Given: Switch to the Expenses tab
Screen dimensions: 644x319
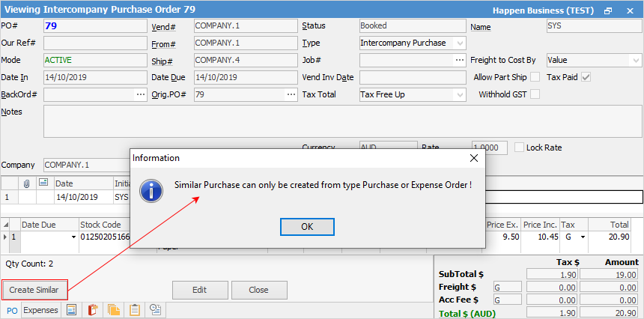Looking at the screenshot, I should [x=40, y=310].
